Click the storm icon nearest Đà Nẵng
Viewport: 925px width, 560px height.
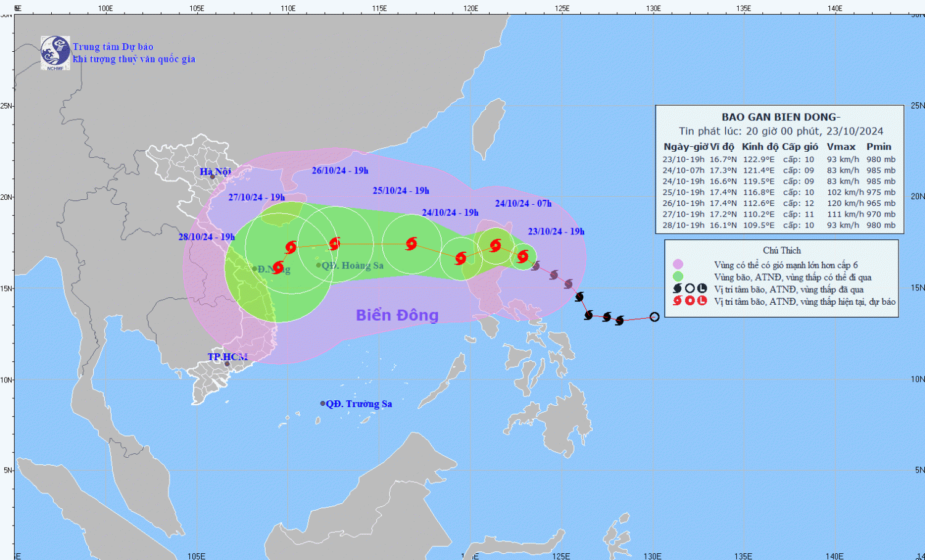[x=277, y=267]
